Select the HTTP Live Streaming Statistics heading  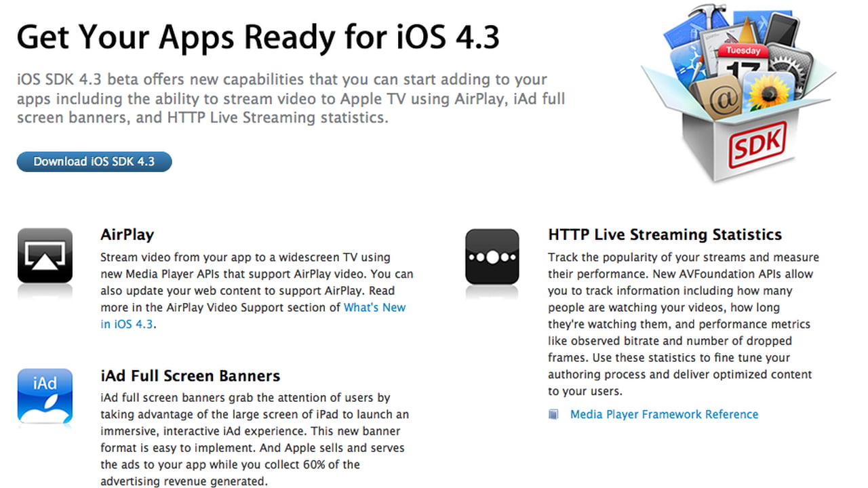tap(665, 235)
